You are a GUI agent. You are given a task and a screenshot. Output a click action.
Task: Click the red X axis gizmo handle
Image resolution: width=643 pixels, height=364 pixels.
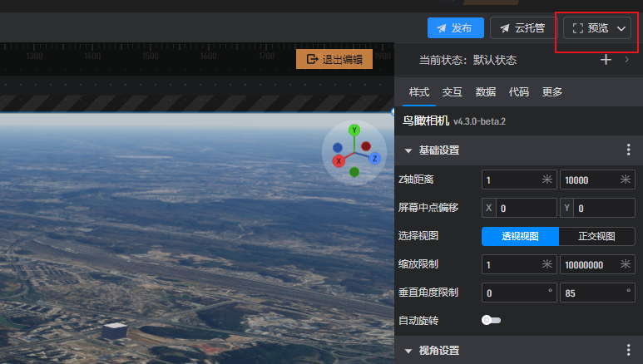(339, 161)
